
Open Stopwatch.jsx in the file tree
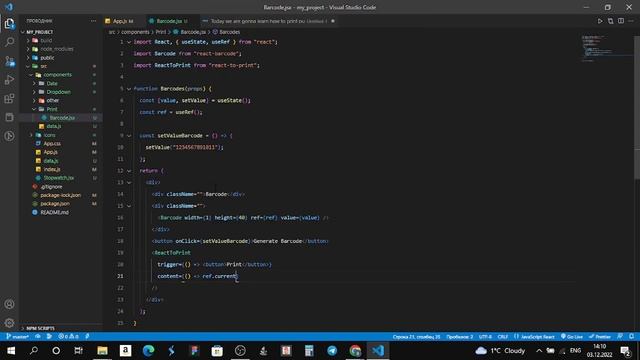click(59, 178)
